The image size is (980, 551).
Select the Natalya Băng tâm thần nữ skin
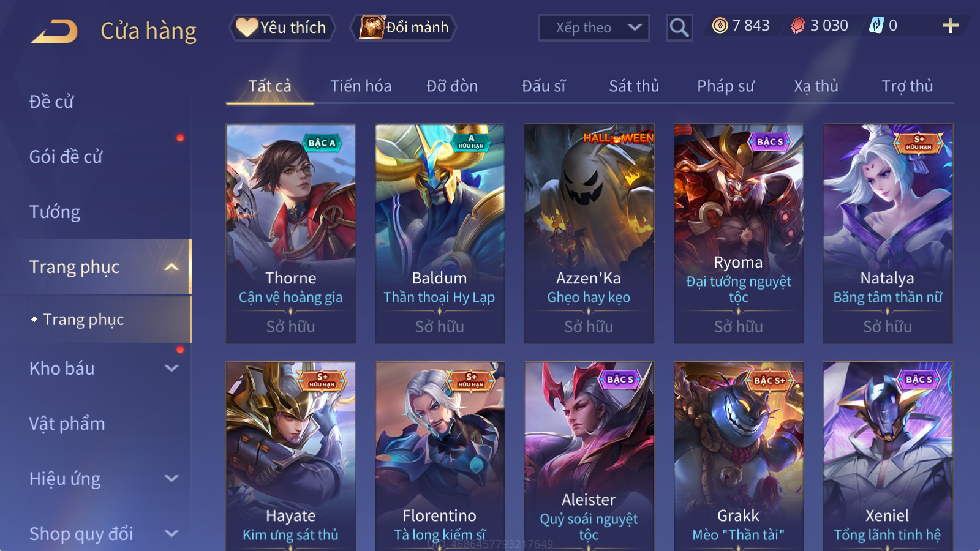click(x=888, y=233)
